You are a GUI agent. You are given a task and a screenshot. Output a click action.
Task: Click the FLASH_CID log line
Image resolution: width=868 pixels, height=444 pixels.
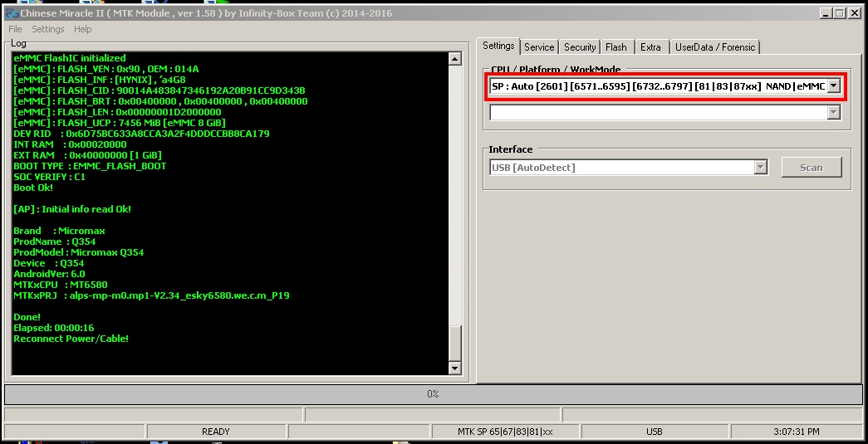[159, 90]
